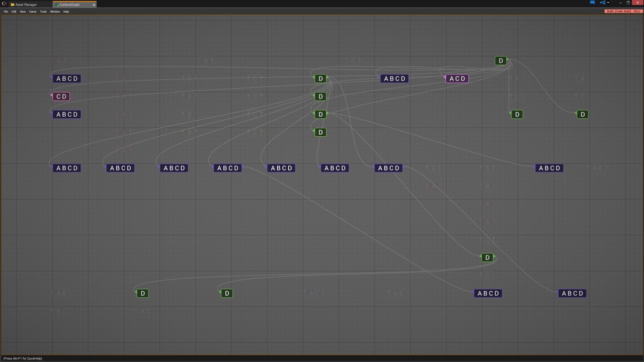Select top D node in four-node column
The width and height of the screenshot is (644, 362).
point(320,78)
